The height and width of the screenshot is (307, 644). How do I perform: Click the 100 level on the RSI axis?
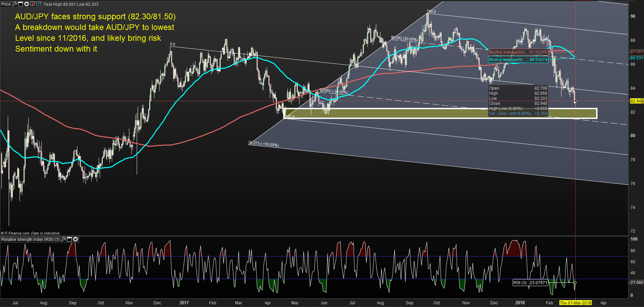tap(634, 239)
